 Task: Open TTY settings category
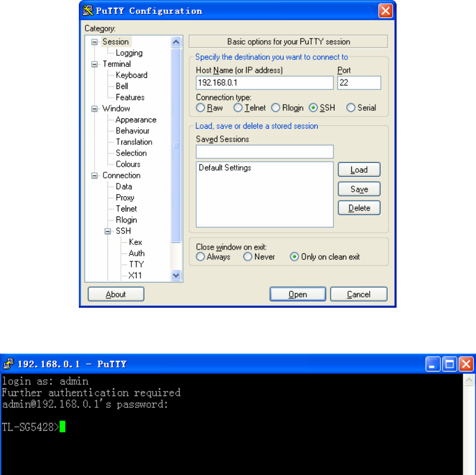point(136,265)
